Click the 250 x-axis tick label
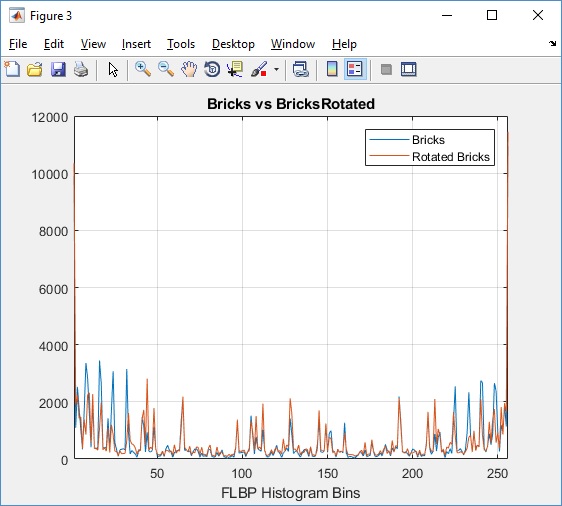 [497, 474]
